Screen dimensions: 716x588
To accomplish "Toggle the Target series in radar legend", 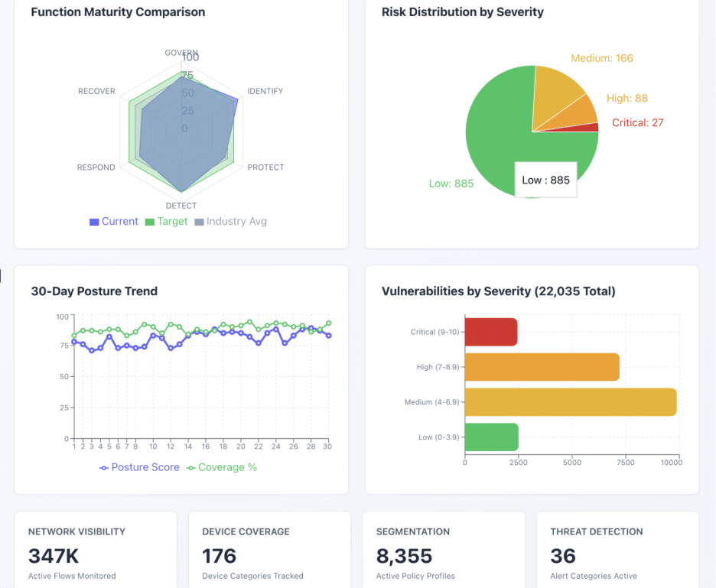I will pos(166,222).
